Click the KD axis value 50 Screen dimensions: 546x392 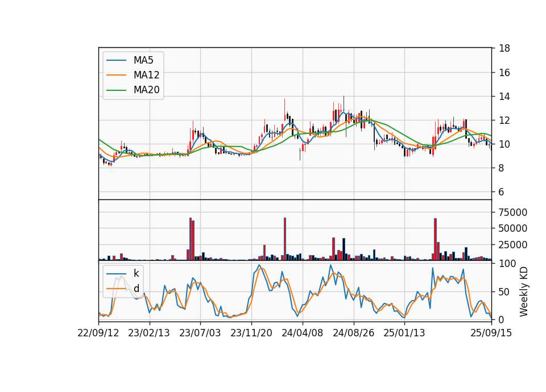tap(504, 292)
